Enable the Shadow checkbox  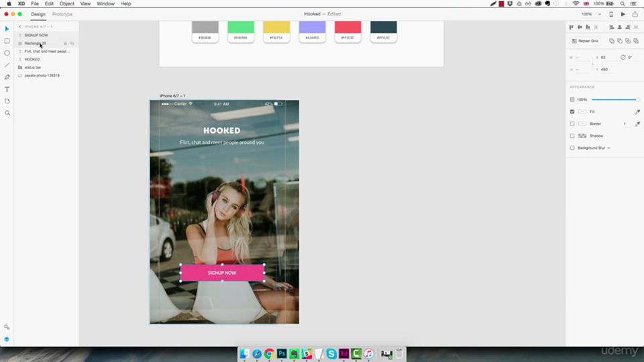click(x=572, y=136)
